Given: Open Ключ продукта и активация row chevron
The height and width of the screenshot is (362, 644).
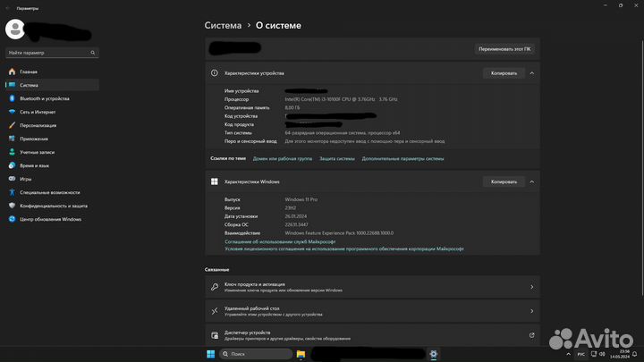Looking at the screenshot, I should click(x=532, y=287).
